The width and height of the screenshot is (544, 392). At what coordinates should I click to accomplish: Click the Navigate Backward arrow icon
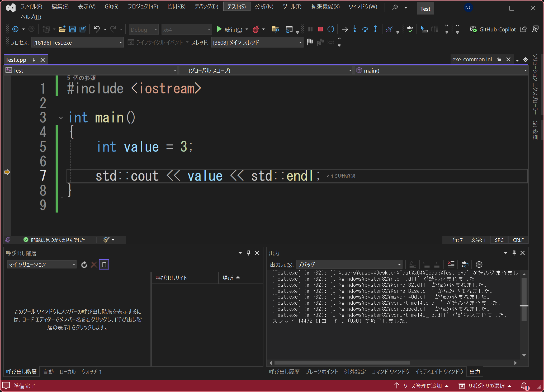point(15,29)
